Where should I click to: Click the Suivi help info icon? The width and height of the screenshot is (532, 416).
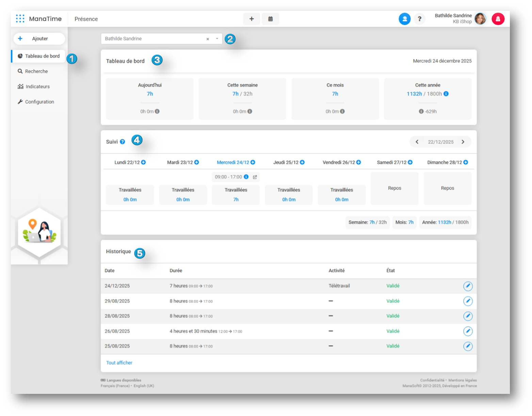point(123,142)
